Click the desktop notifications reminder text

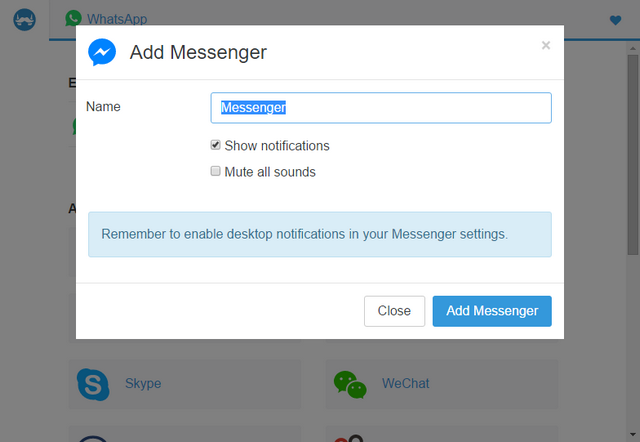tap(304, 234)
